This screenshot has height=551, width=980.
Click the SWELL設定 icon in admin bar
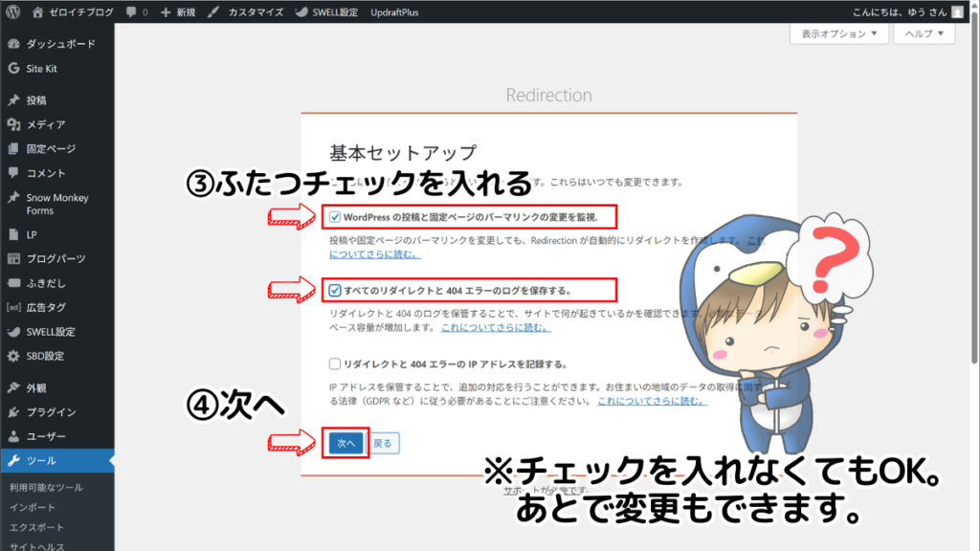pos(301,11)
